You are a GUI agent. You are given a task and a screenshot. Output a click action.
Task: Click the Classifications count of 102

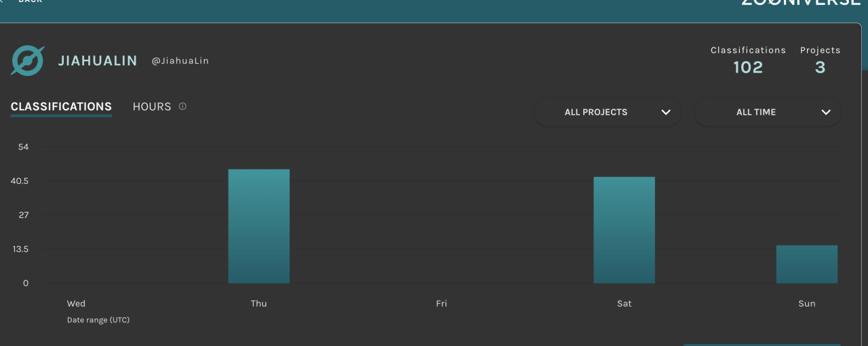[x=748, y=67]
